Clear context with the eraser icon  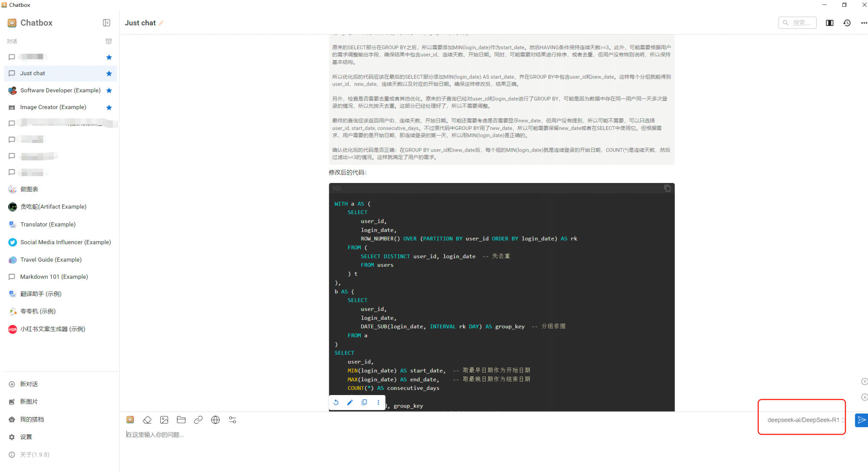pos(147,420)
